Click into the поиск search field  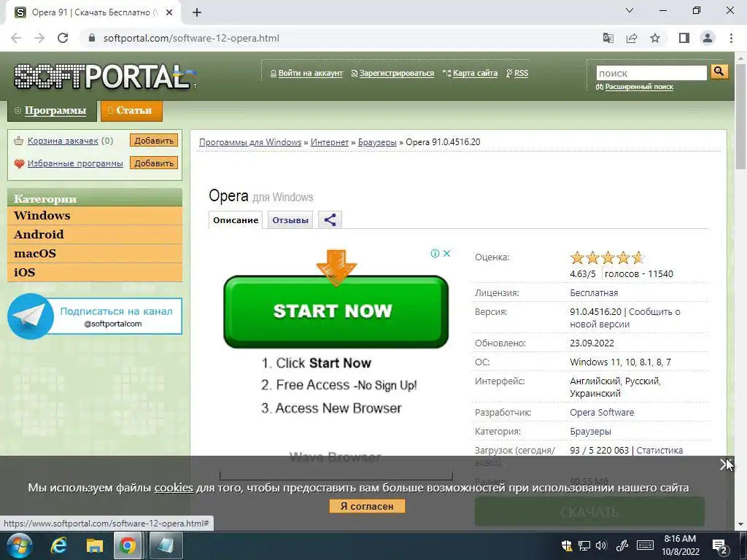pyautogui.click(x=651, y=73)
